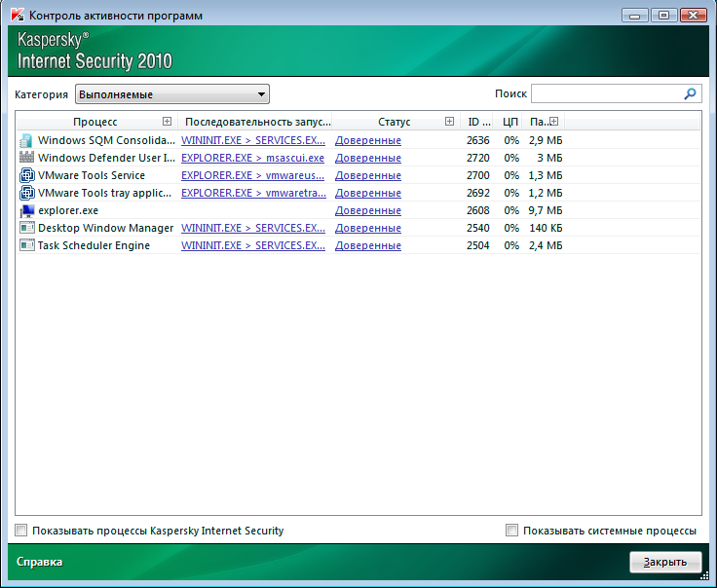This screenshot has height=588, width=717.
Task: Click the Закрыть button
Action: pyautogui.click(x=665, y=562)
